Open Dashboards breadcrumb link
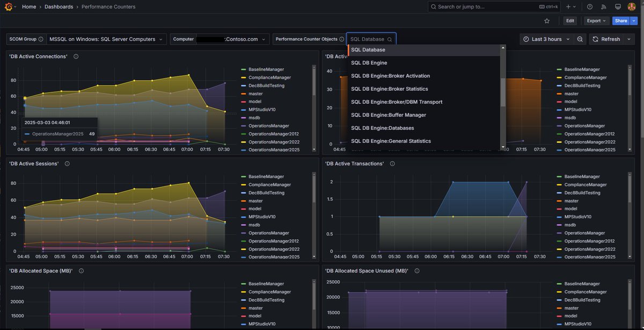The width and height of the screenshot is (644, 330). (58, 7)
